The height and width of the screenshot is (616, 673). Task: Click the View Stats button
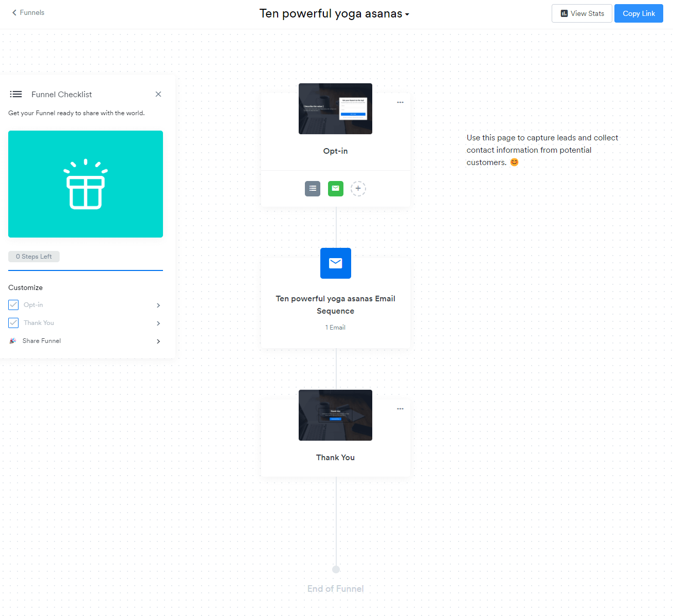581,13
